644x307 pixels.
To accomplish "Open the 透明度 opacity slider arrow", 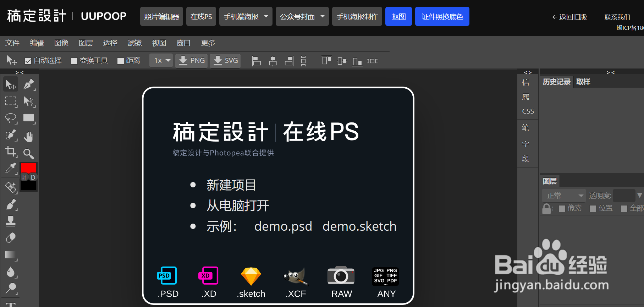I will [640, 195].
